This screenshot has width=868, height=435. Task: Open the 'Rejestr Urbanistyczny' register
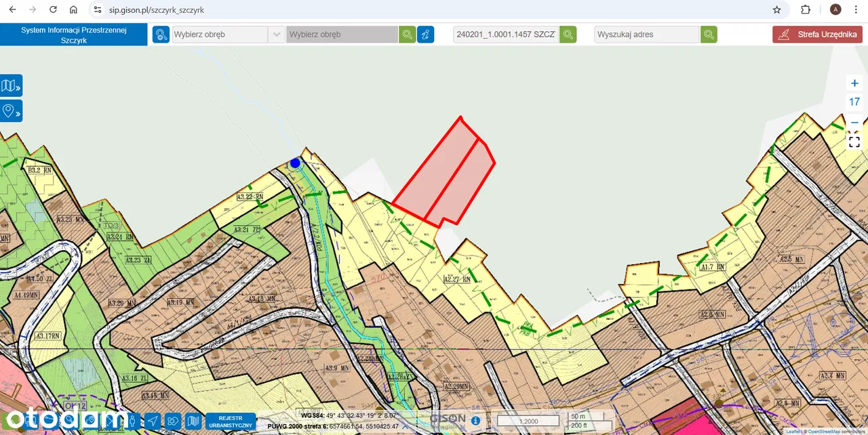click(x=231, y=421)
